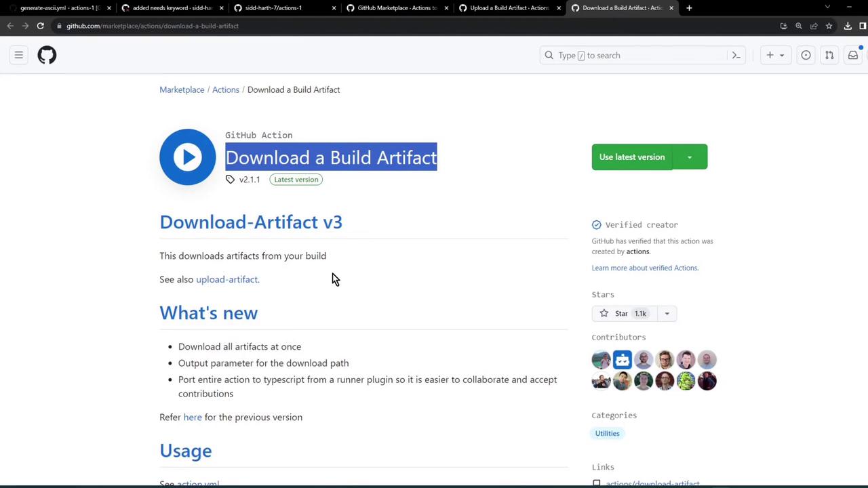
Task: Click 'Download all artifacts at once' bullet
Action: coord(239,346)
